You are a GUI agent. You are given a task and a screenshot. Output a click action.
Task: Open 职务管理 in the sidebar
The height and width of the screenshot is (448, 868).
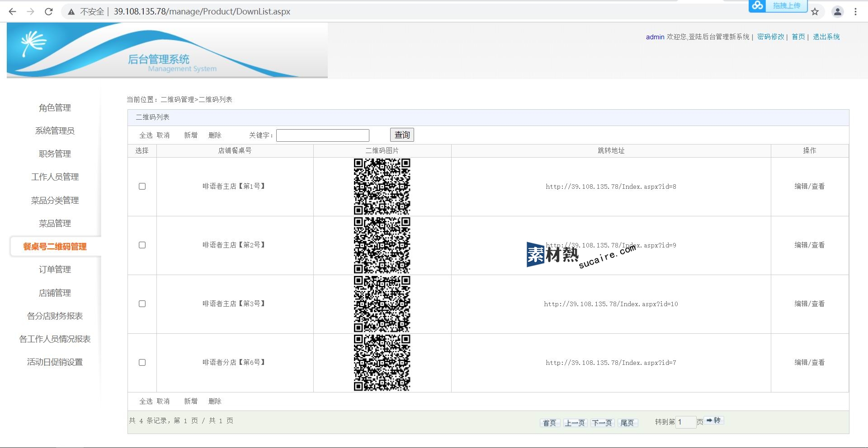(x=55, y=154)
